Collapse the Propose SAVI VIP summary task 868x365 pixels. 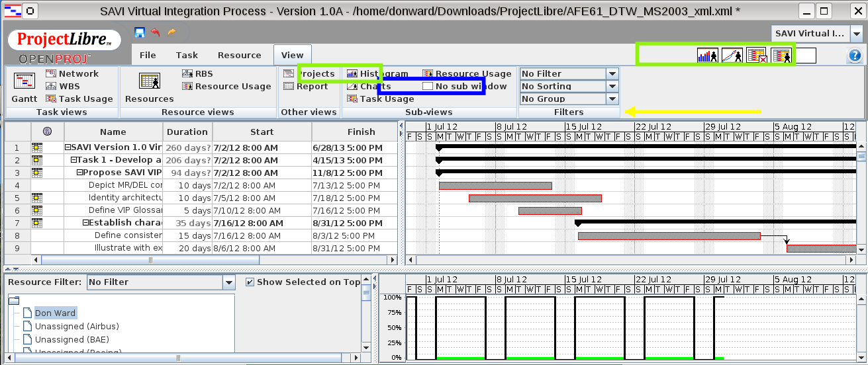79,173
